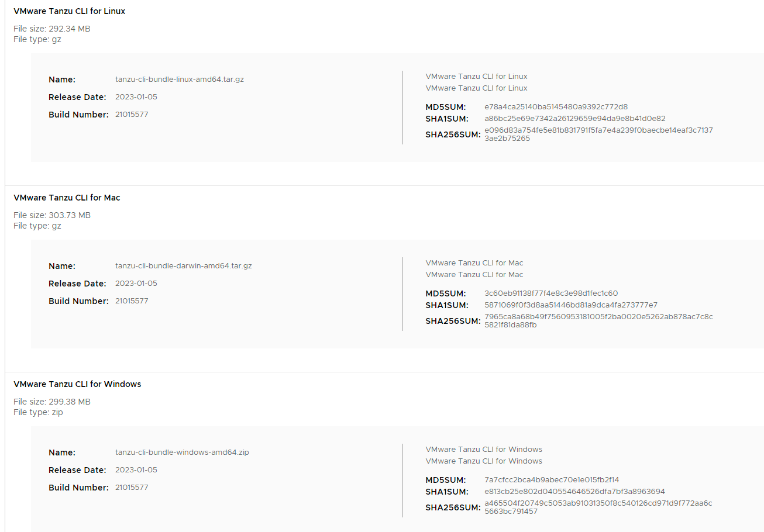Screen dimensions: 764x532
Task: Click the "File type: zip" text
Action: (x=38, y=412)
